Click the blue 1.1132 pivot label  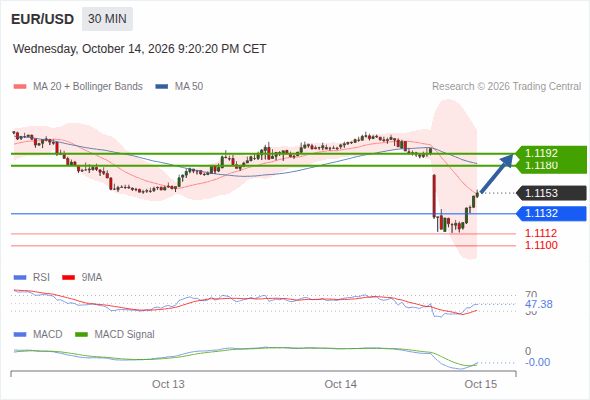tap(551, 213)
